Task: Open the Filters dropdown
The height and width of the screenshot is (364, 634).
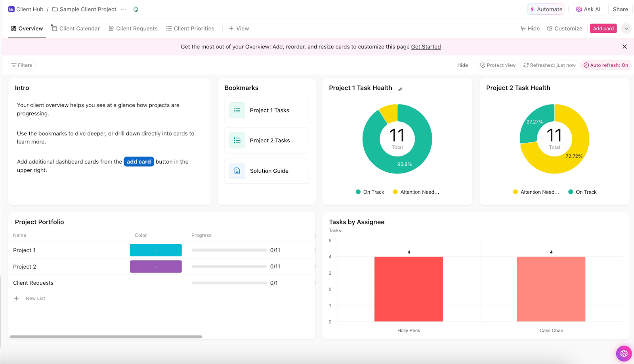Action: pos(22,65)
